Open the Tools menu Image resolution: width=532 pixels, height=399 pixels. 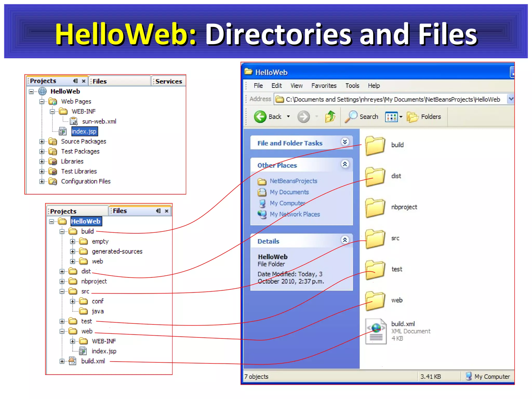352,85
